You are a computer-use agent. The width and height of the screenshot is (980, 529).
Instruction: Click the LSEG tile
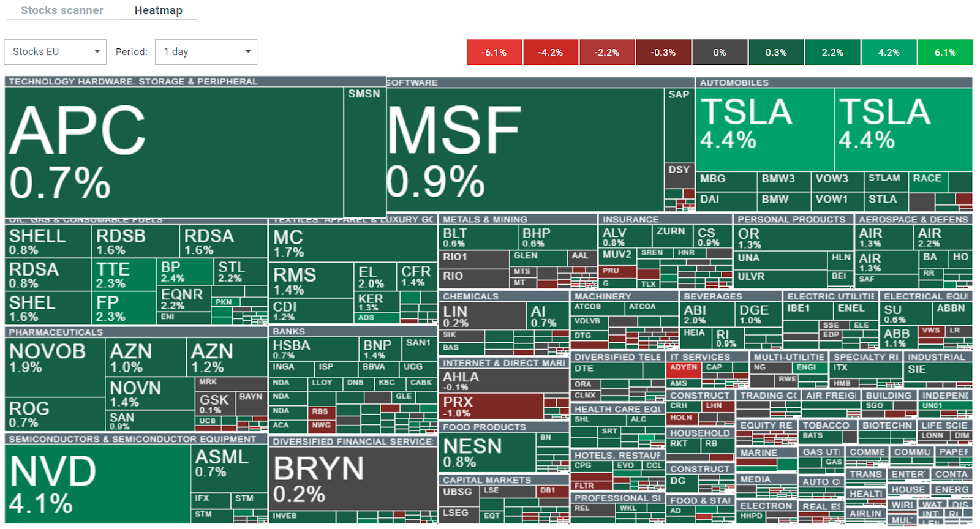[x=459, y=515]
